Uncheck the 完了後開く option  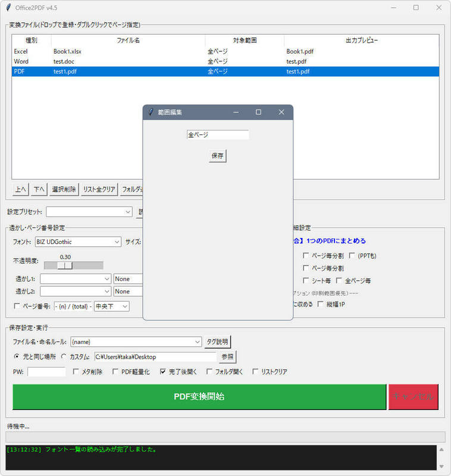pos(163,372)
